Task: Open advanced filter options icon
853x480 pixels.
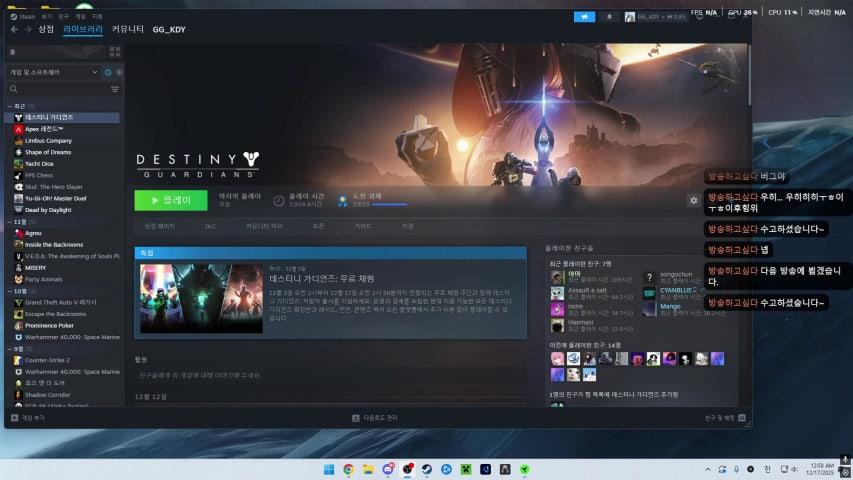Action: [115, 89]
